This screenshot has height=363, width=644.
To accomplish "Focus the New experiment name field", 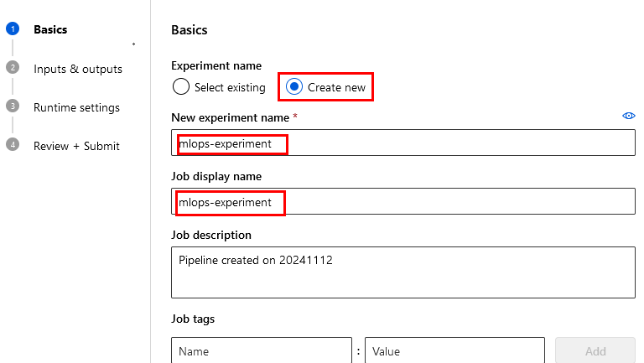I will click(x=402, y=143).
